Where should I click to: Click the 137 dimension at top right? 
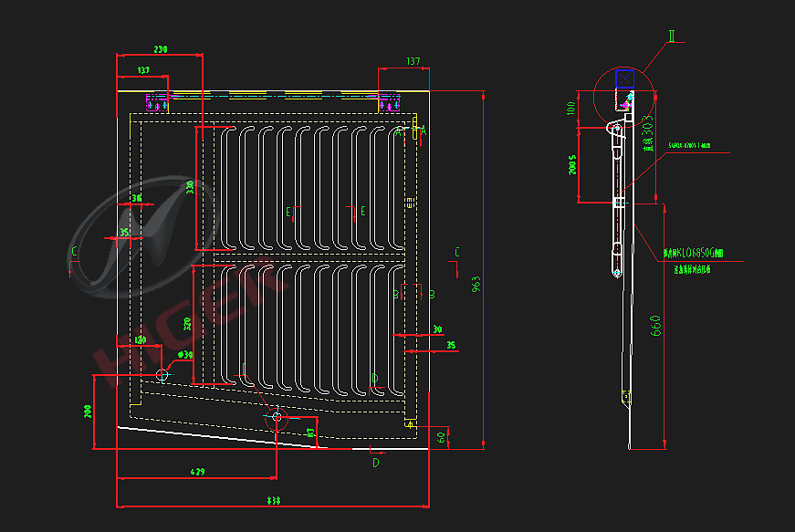pyautogui.click(x=412, y=61)
